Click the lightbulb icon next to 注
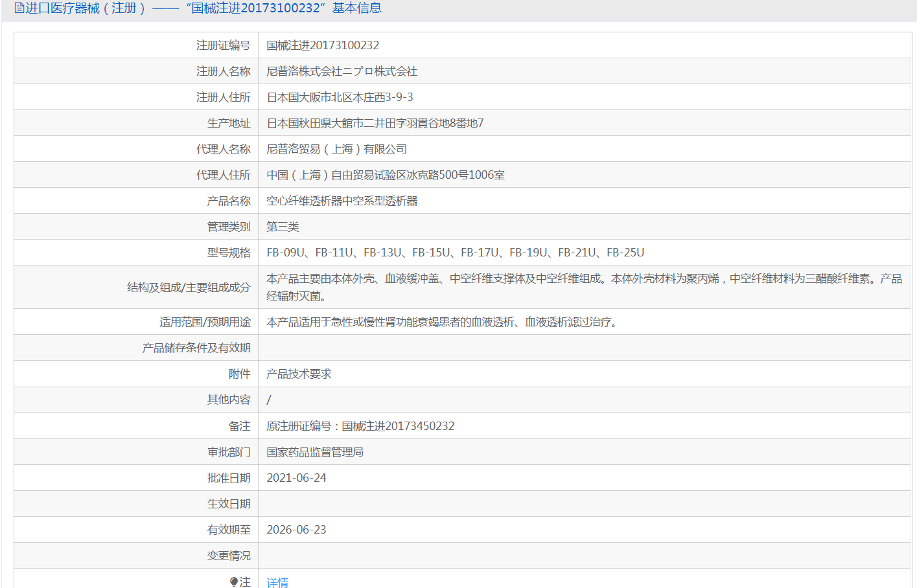Image resolution: width=917 pixels, height=588 pixels. (x=235, y=582)
